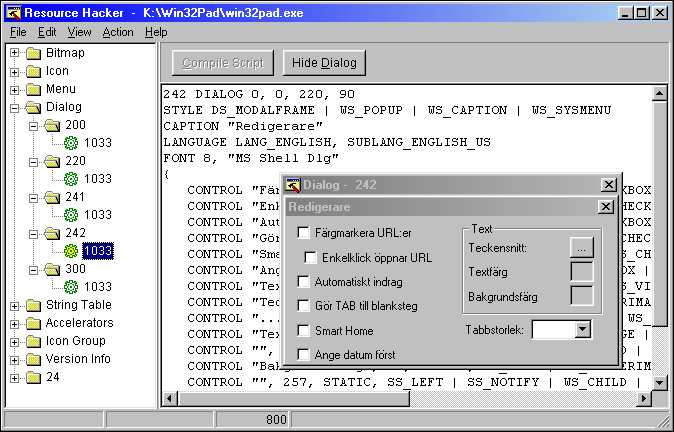Collapse the Dialog tree node
Viewport: 674px width, 432px height.
pyautogui.click(x=15, y=108)
